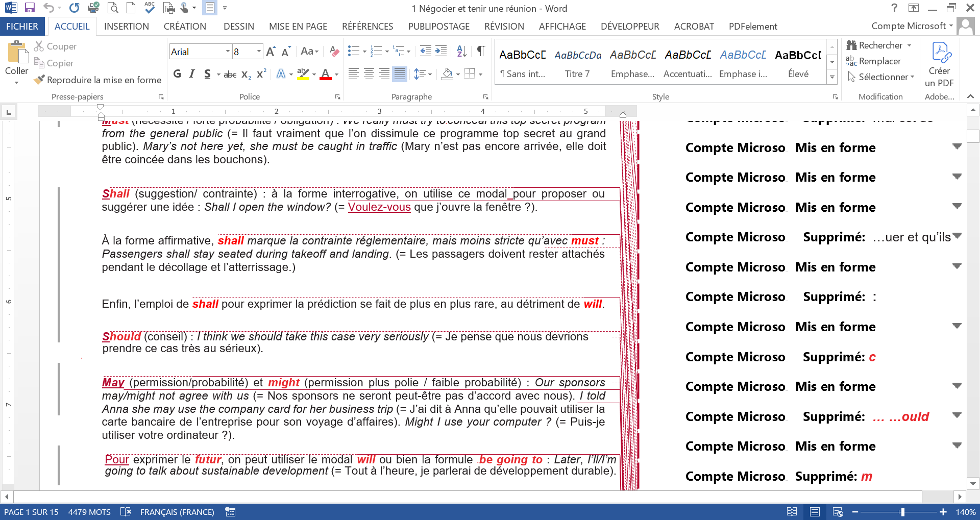Click the Format Painter brush icon
Image resolution: width=980 pixels, height=520 pixels.
pos(39,80)
